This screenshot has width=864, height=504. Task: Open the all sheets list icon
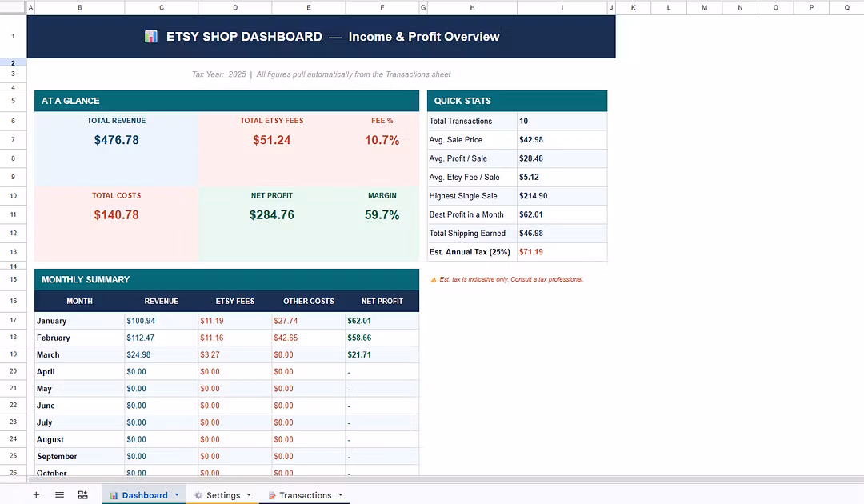tap(59, 494)
